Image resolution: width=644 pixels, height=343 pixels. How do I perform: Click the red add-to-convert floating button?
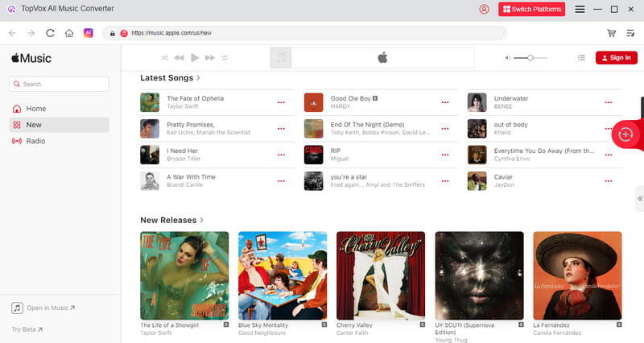[625, 134]
